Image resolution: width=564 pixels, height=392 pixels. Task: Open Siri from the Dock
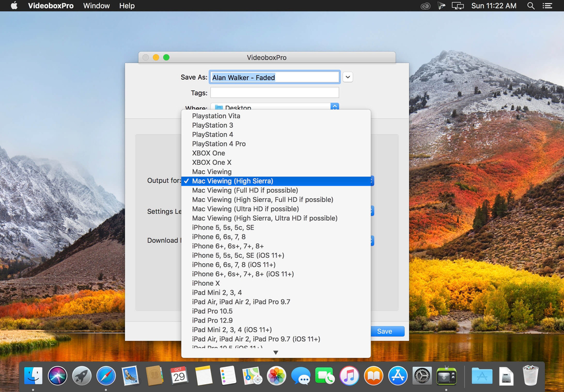[57, 376]
